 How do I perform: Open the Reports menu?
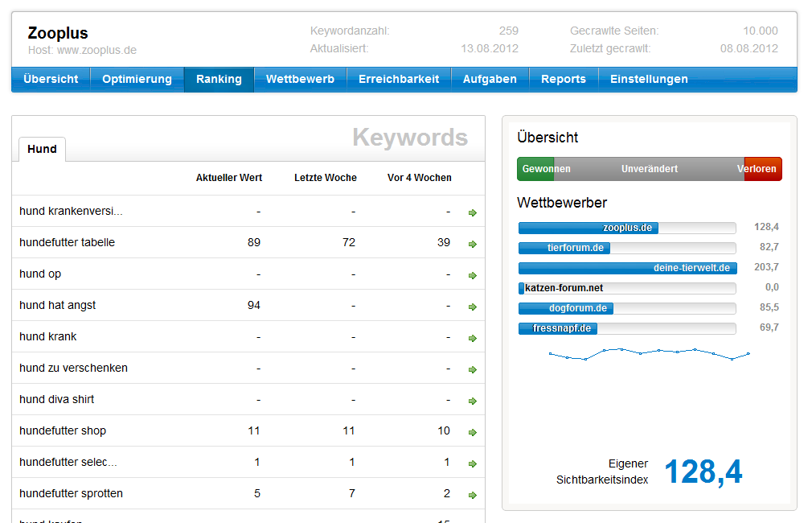point(563,79)
